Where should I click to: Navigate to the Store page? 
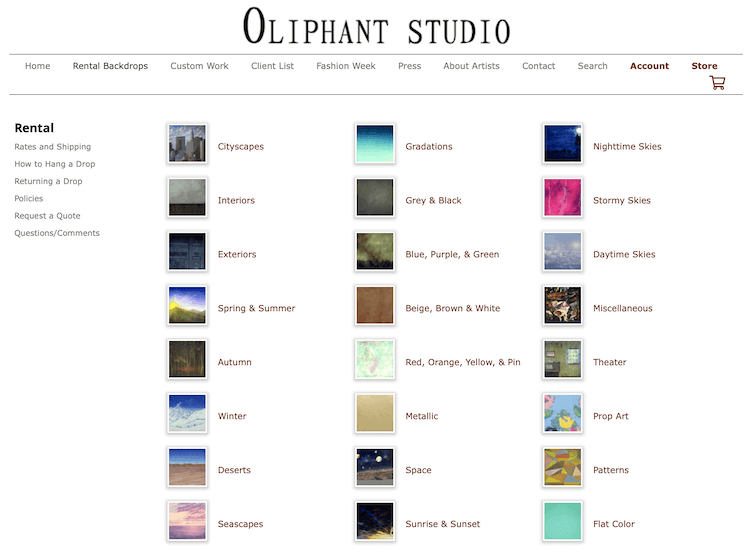(x=704, y=66)
